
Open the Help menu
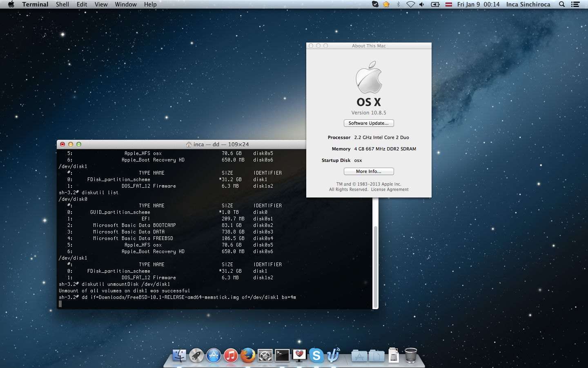coord(150,4)
